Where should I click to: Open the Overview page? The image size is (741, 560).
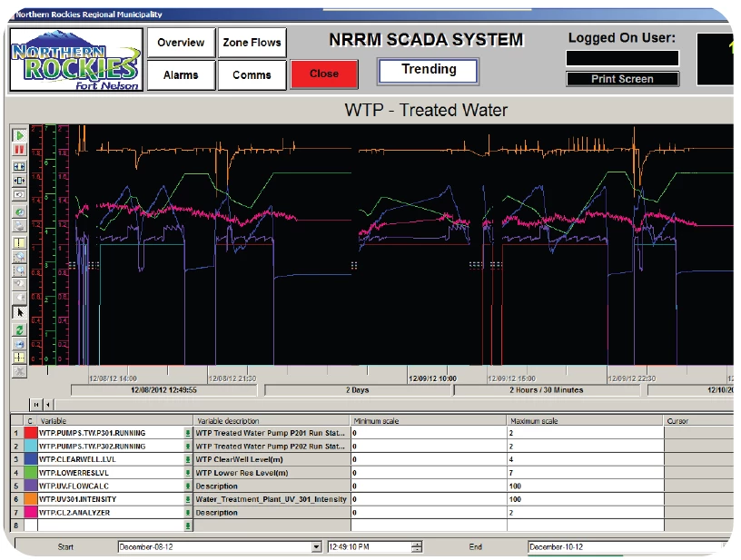(x=181, y=43)
